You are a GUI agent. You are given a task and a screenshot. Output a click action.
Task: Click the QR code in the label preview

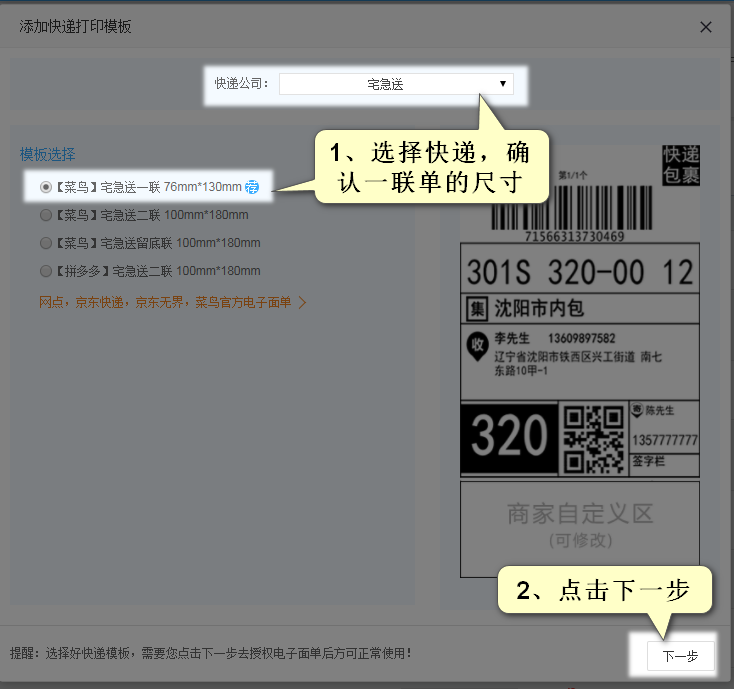coord(594,439)
